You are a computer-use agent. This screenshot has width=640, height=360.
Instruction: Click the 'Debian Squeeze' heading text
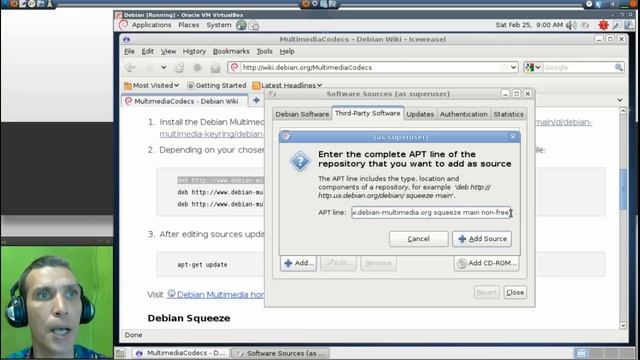[x=189, y=318]
